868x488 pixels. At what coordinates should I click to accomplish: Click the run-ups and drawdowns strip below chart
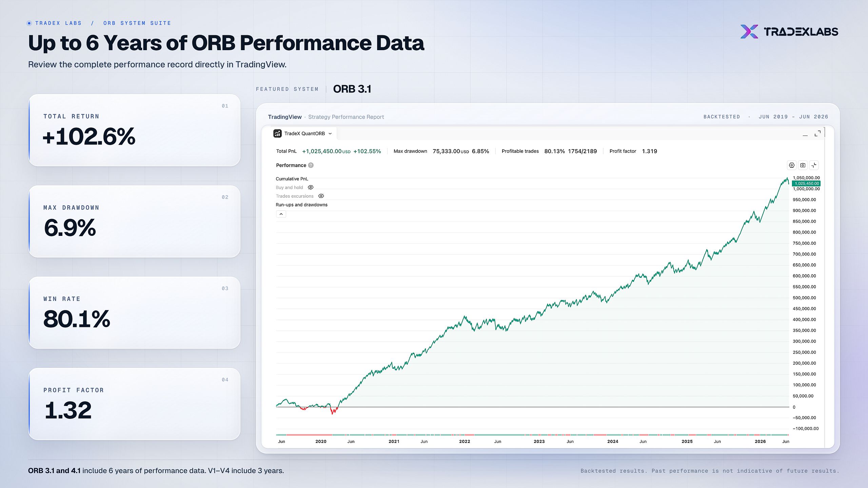pyautogui.click(x=532, y=435)
